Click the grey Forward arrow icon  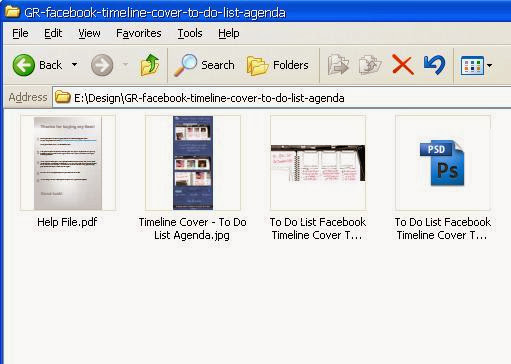tap(102, 65)
